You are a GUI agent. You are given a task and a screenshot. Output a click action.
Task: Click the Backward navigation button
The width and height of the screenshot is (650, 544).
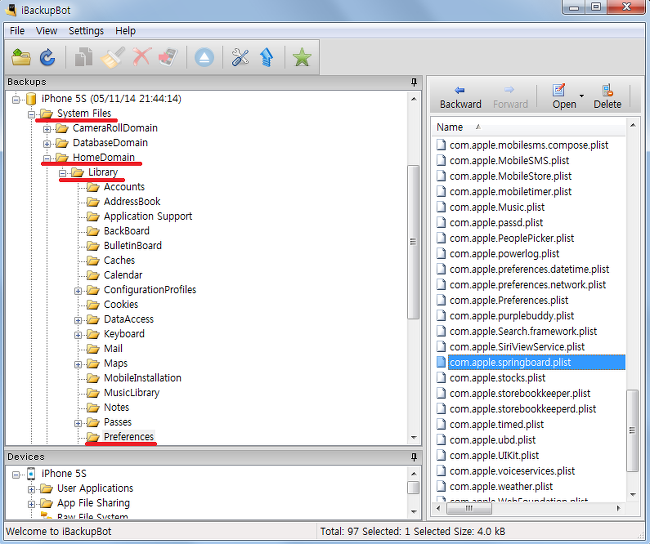461,97
